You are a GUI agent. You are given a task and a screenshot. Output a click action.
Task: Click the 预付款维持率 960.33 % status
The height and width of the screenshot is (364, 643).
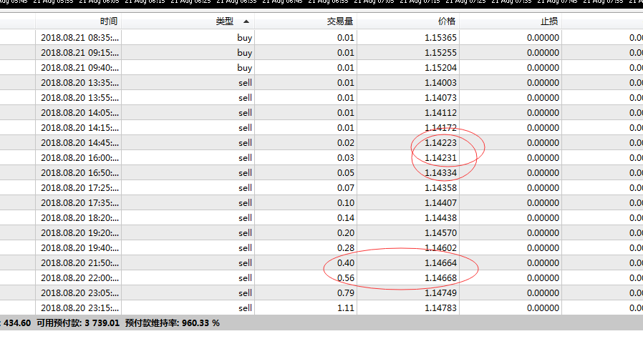pyautogui.click(x=173, y=323)
